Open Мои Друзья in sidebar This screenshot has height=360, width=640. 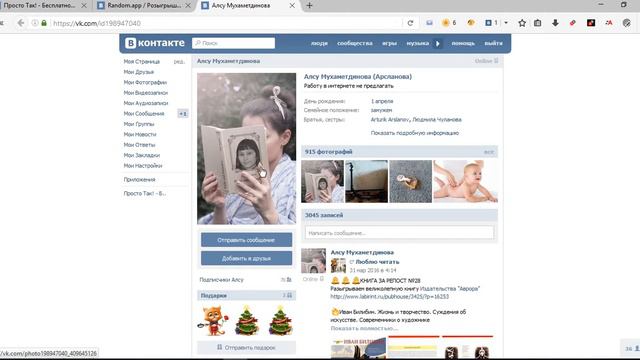point(139,72)
